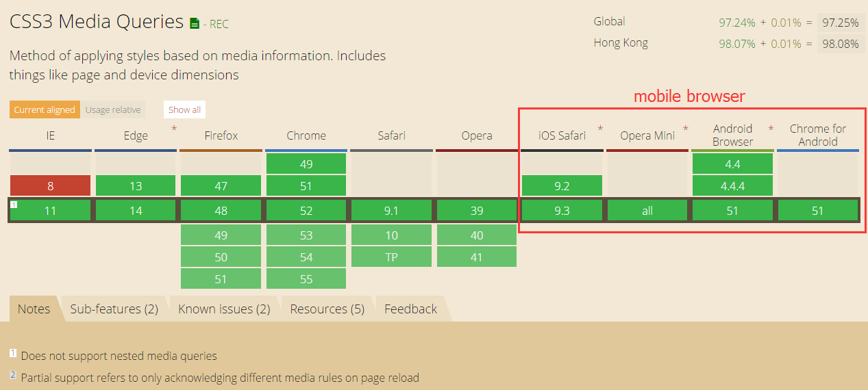Open the Feedback tab
This screenshot has width=868, height=390.
[x=410, y=309]
